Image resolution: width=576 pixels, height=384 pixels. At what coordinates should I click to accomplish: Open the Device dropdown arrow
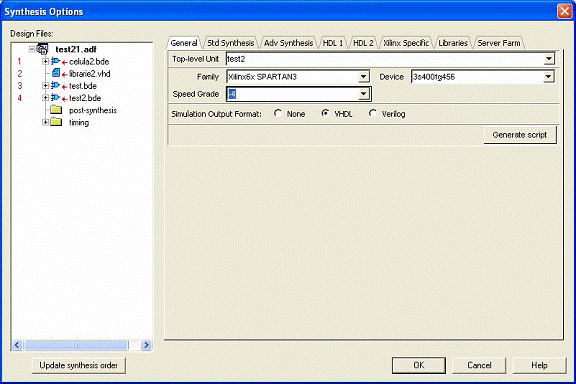coord(548,76)
